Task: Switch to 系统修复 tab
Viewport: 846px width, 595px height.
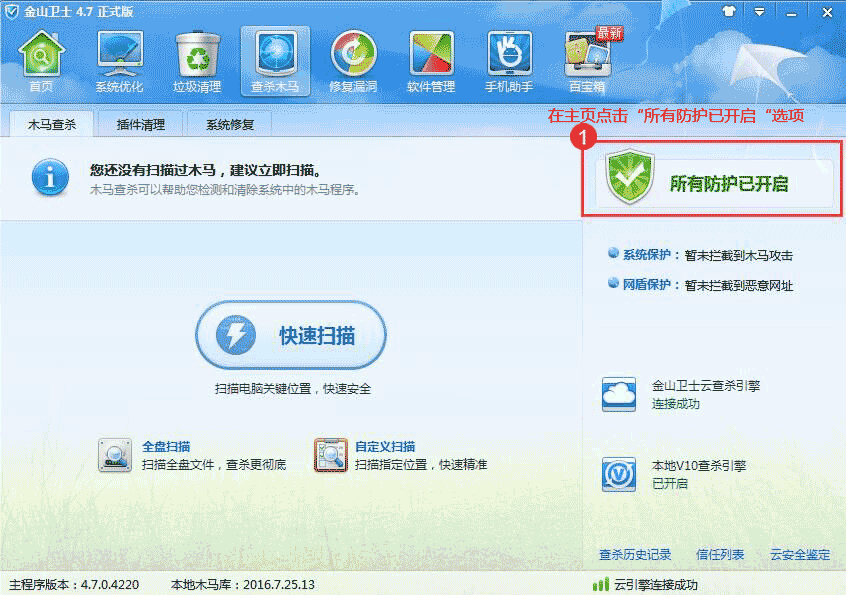Action: click(x=230, y=125)
